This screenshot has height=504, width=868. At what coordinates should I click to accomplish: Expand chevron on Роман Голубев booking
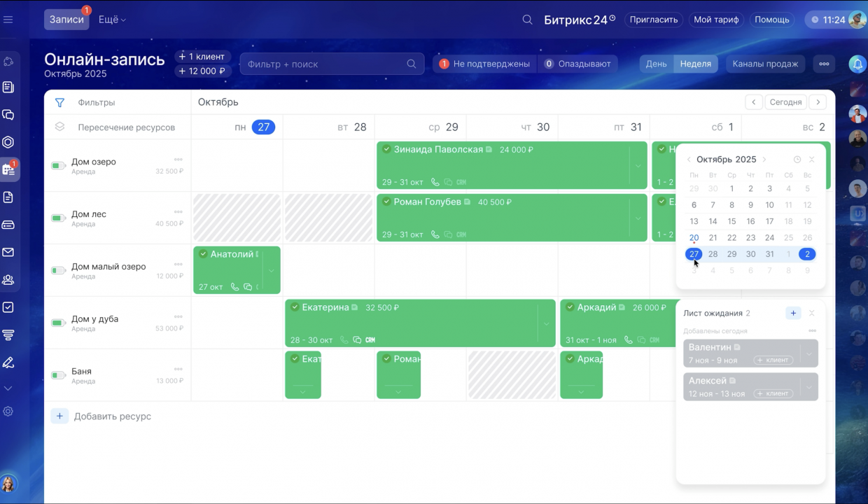click(638, 218)
